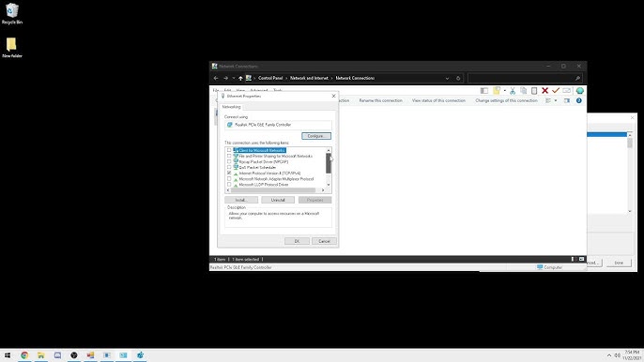Image resolution: width=644 pixels, height=362 pixels.
Task: Check QoS Packet Scheduler checkbox
Action: [229, 168]
